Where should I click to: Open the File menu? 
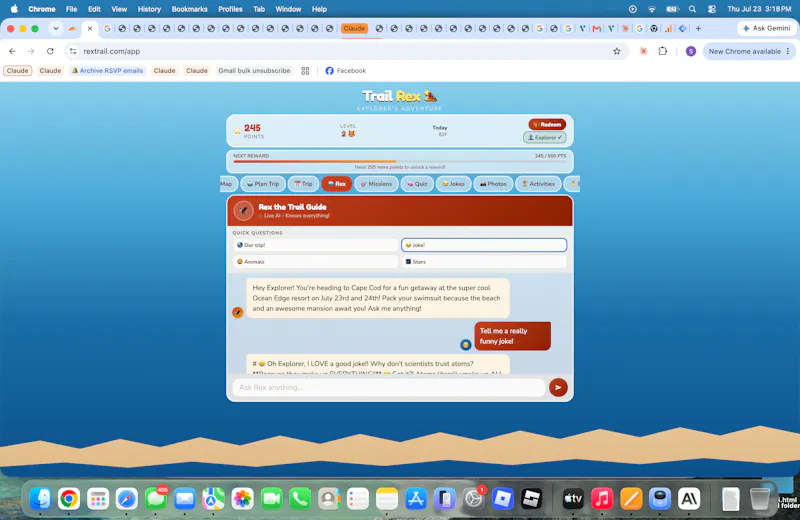(71, 9)
